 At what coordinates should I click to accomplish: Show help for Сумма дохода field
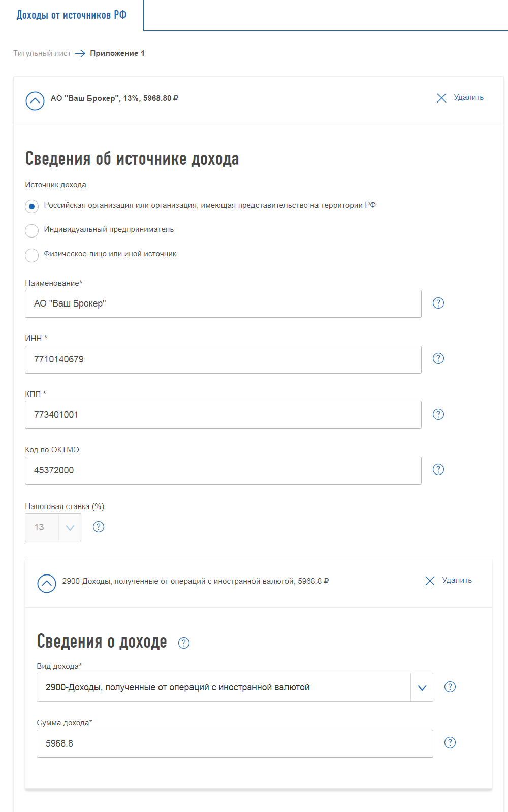450,742
